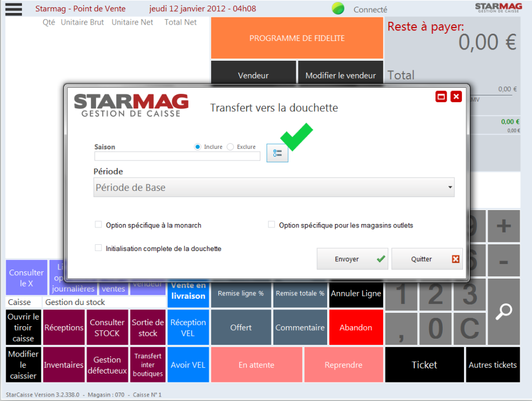This screenshot has width=532, height=401.
Task: Tap the keypad comma key
Action: pyautogui.click(x=401, y=329)
